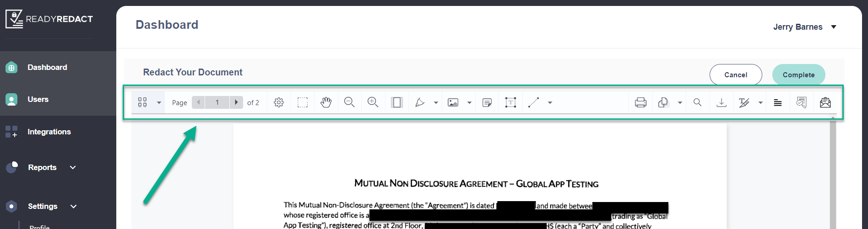Open the thumbnail grid view icon
The width and height of the screenshot is (868, 229).
point(142,102)
